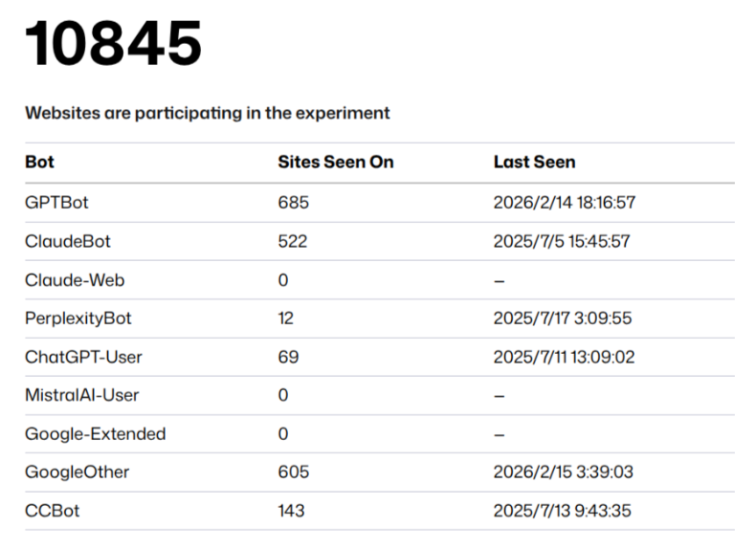This screenshot has width=756, height=549.
Task: Click GoogleOther's sites count 605
Action: (x=293, y=472)
